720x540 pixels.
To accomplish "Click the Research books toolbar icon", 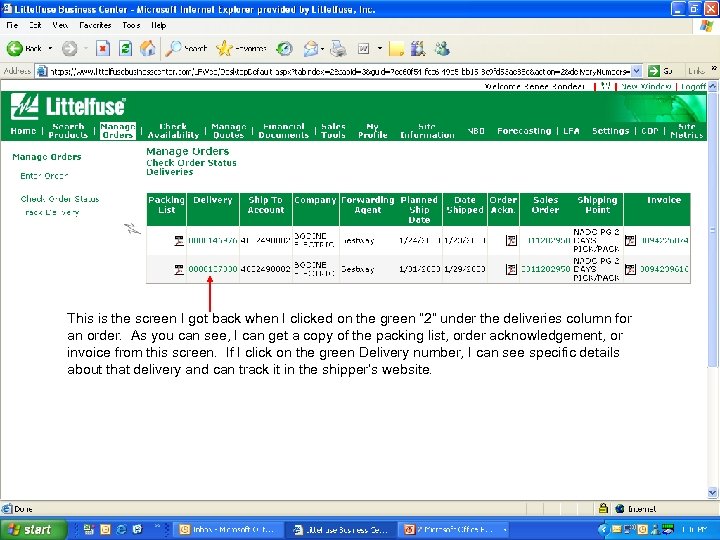I will [418, 48].
